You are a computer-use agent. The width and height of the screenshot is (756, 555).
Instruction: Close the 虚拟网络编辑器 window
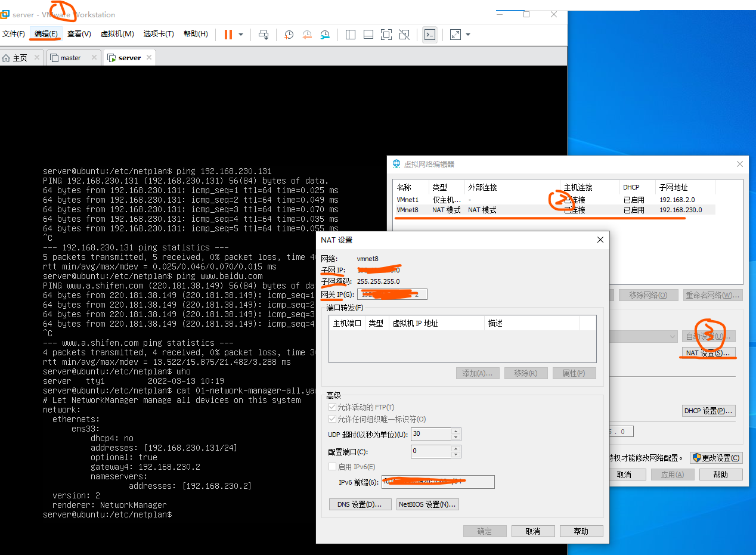tap(740, 164)
